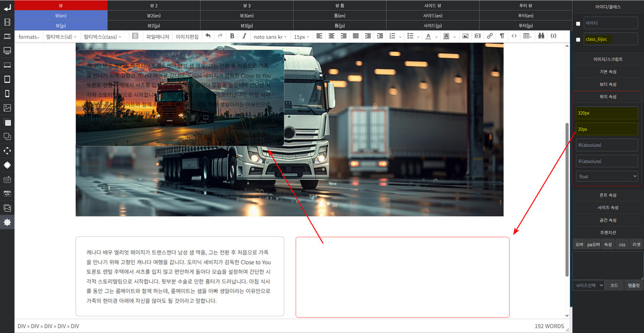Select the 사이드 뷰 tab
Image resolution: width=644 pixels, height=333 pixels.
433,5
